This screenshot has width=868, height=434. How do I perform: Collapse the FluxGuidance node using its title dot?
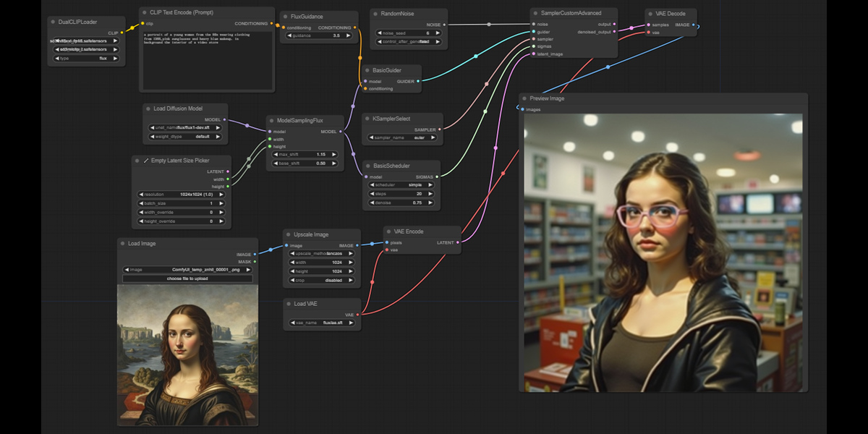(284, 16)
